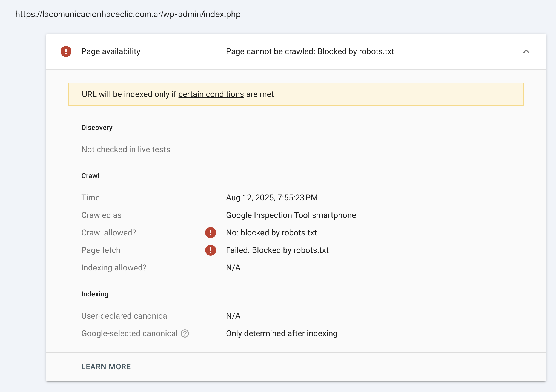The width and height of the screenshot is (556, 392).
Task: Click the 'Indexing allowed?' label
Action: pyautogui.click(x=114, y=268)
